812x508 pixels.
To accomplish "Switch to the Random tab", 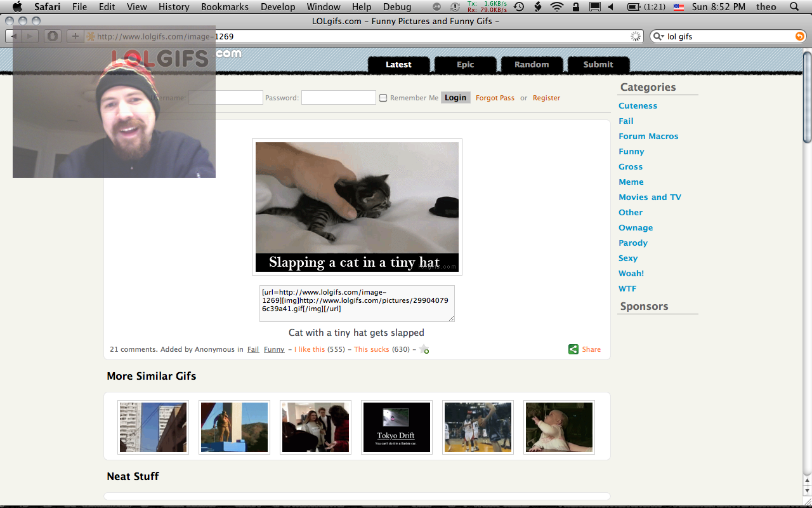I will pyautogui.click(x=532, y=65).
